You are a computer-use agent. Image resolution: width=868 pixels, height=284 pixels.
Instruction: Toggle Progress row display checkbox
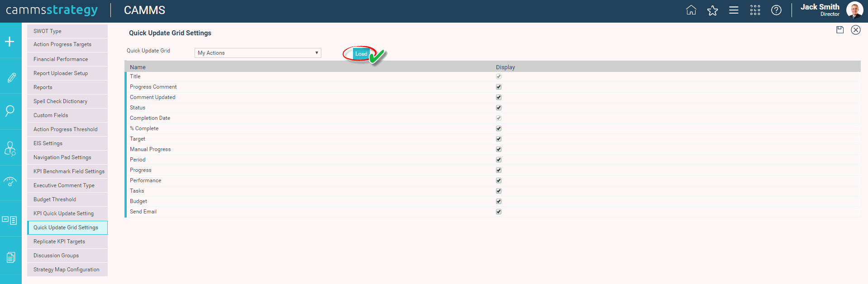click(499, 170)
